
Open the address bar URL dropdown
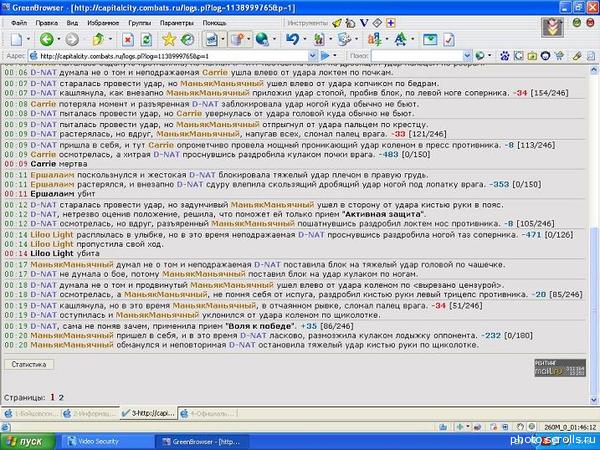click(x=313, y=56)
